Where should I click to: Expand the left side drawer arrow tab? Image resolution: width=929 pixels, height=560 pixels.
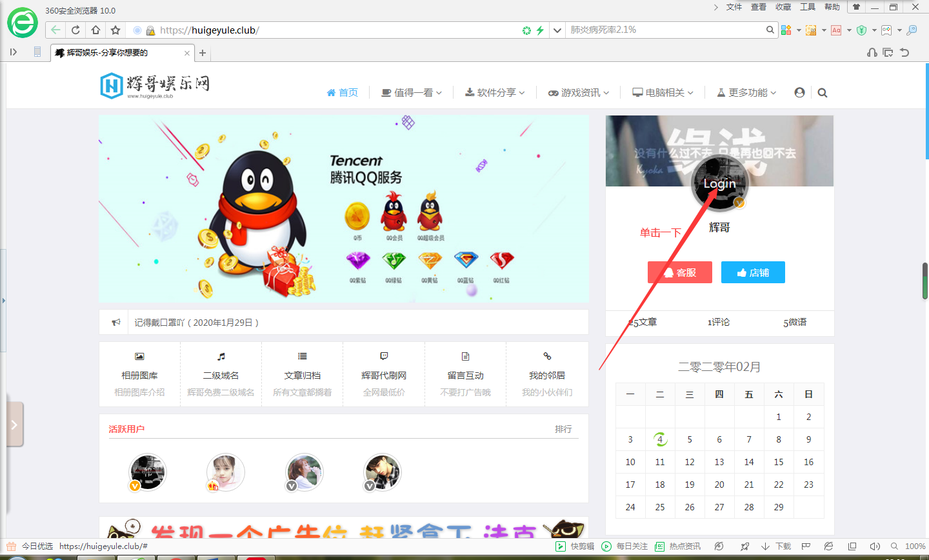coord(15,425)
